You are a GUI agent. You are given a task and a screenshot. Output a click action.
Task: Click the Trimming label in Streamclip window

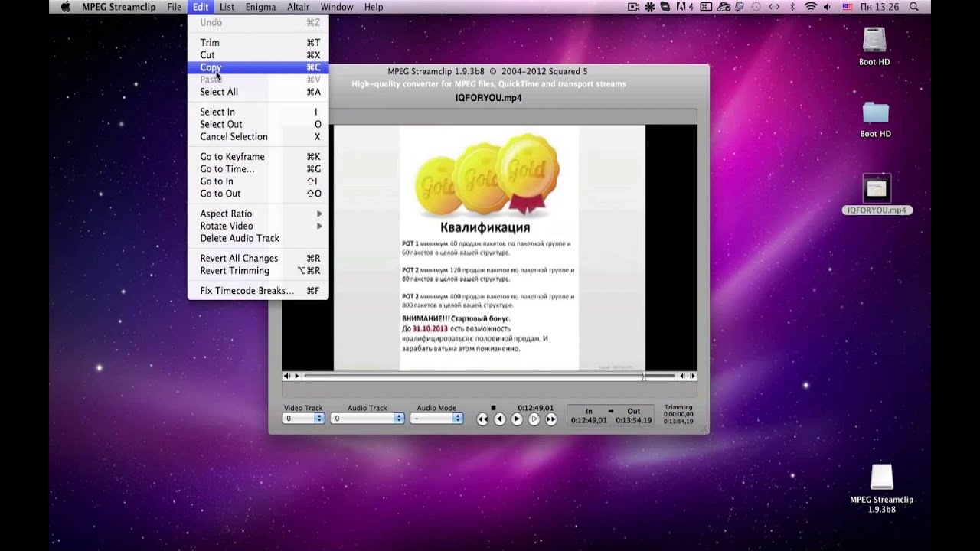(x=678, y=408)
